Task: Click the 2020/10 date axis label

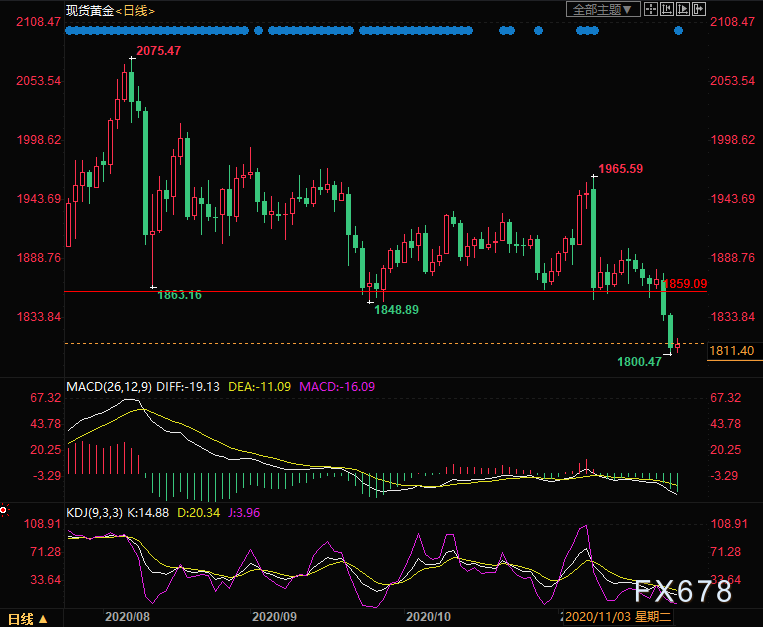Action: coord(428,617)
